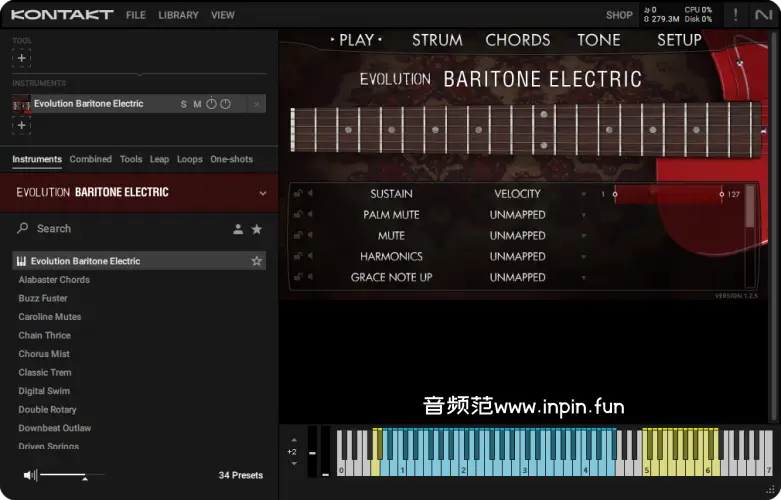This screenshot has width=781, height=500.
Task: Solo the Evolution Baritone Electric instrument
Action: pyautogui.click(x=183, y=104)
